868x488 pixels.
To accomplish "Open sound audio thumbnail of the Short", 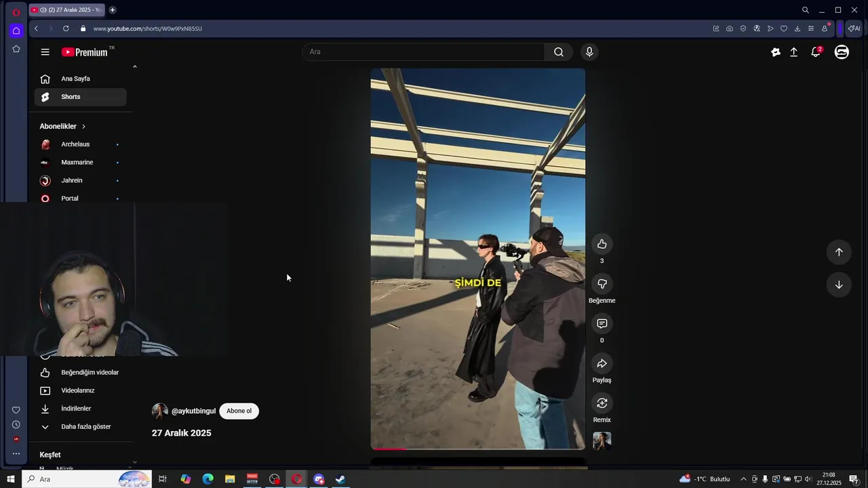I will pyautogui.click(x=601, y=441).
